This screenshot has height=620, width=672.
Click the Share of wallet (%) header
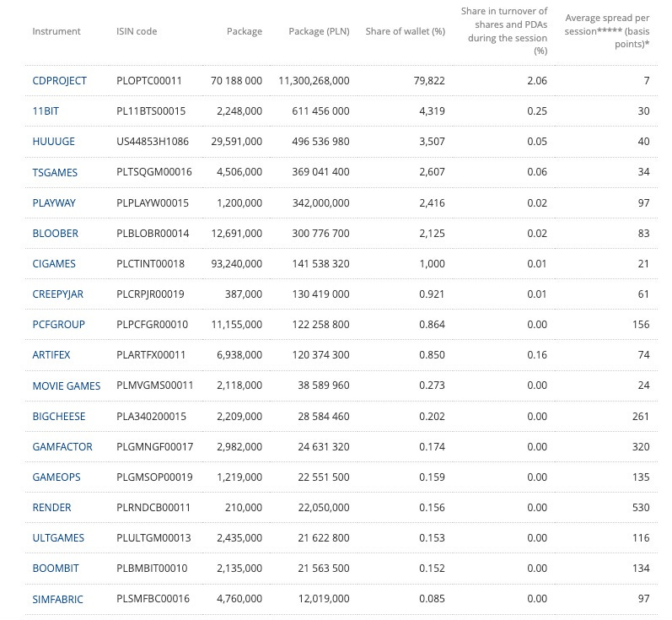coord(406,31)
